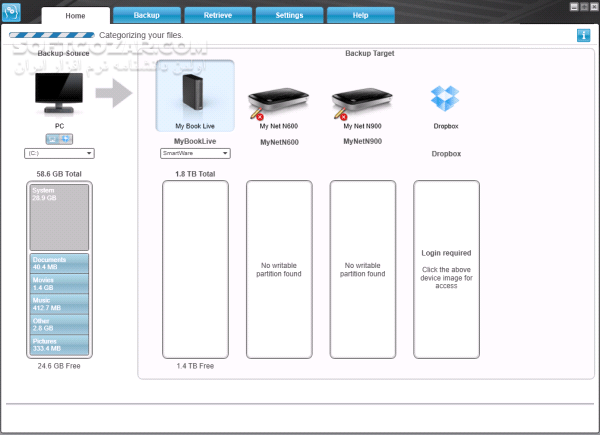600x435 pixels.
Task: Click the System 28.9 GB block
Action: (x=59, y=216)
